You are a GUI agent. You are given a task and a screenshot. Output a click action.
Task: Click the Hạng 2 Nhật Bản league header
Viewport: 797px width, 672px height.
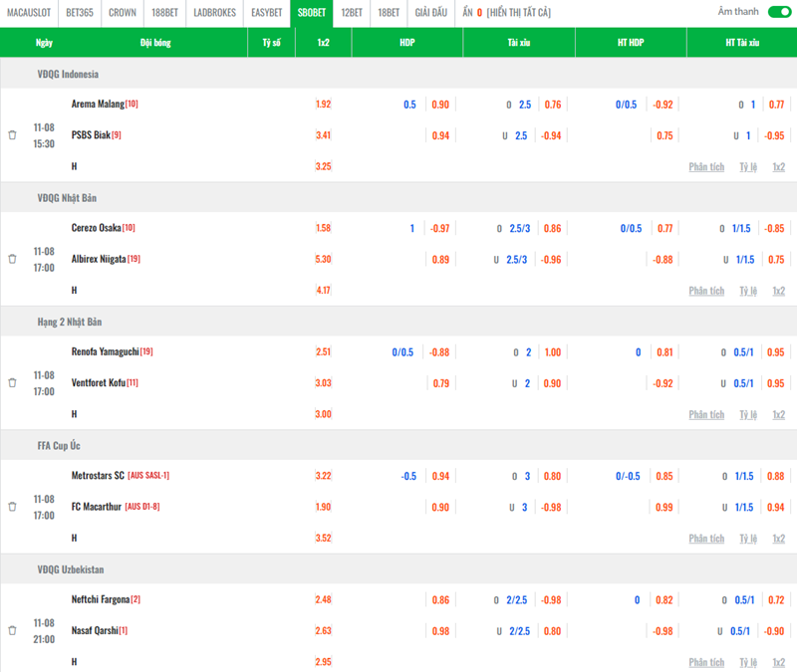pos(70,322)
